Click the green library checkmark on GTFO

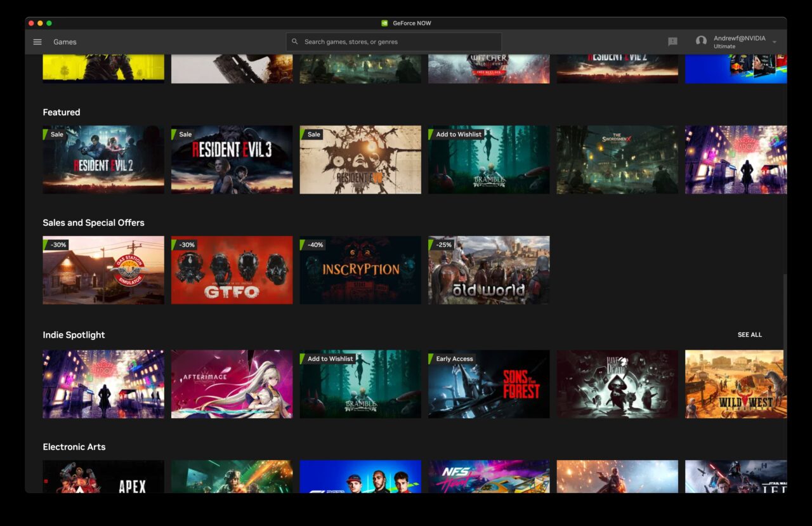pos(174,244)
